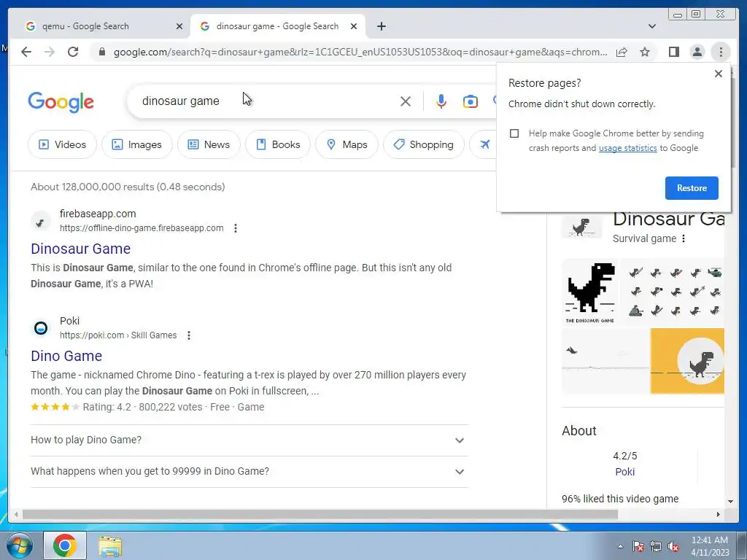Close the qemu - Google Search tab
This screenshot has width=747, height=560.
(x=179, y=26)
